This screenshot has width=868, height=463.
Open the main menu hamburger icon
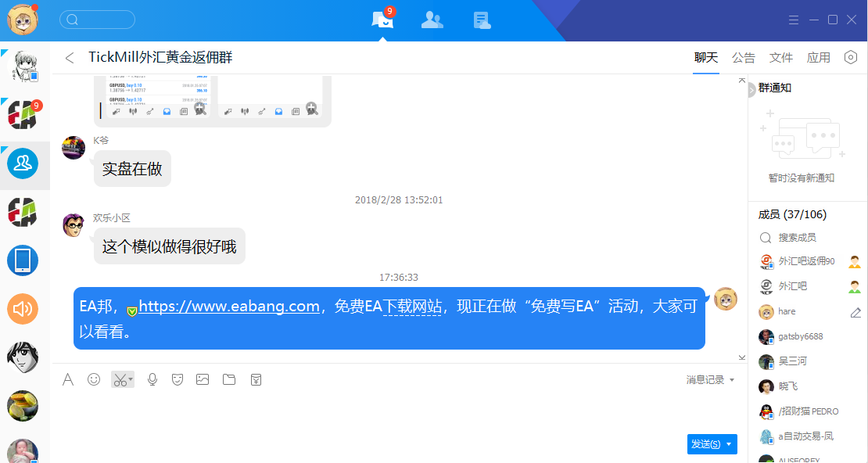click(x=794, y=20)
